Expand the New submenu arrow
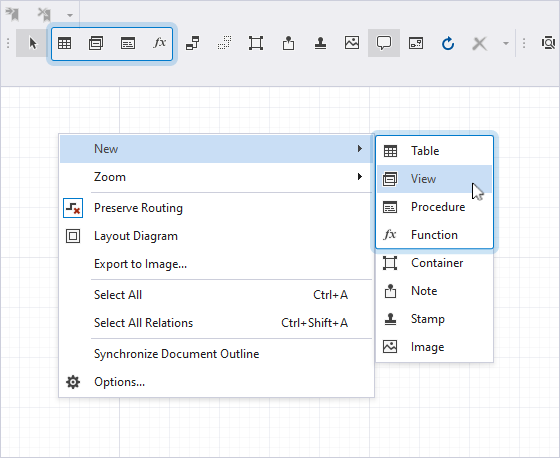The height and width of the screenshot is (458, 560). 360,149
